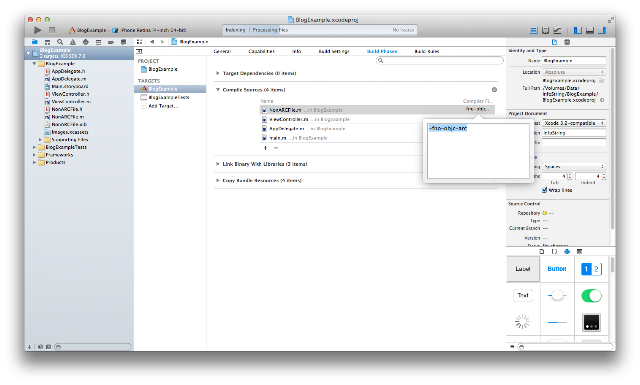Open the Debug navigator icon
Screen dimensions: 640x385
click(98, 42)
